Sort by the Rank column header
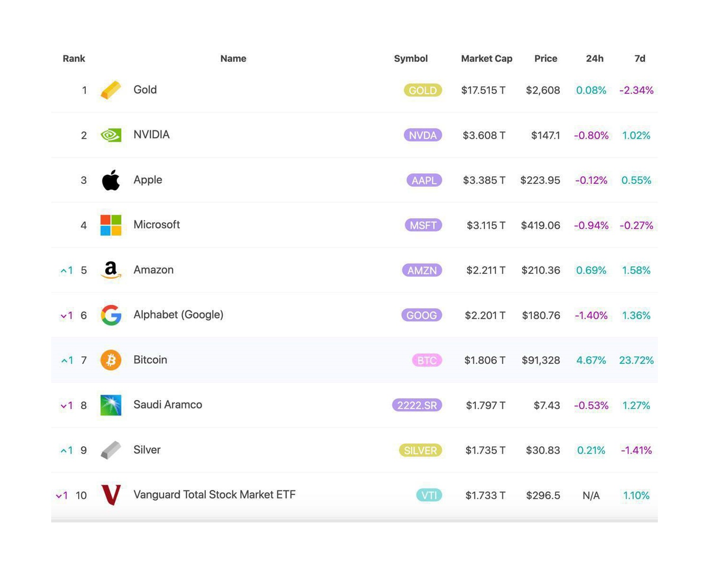 tap(74, 58)
